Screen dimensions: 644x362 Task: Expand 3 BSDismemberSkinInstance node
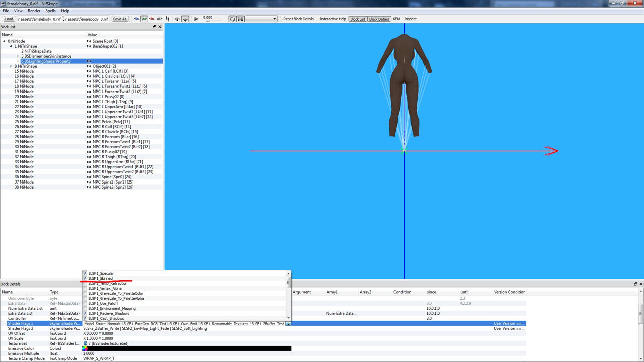coord(18,56)
